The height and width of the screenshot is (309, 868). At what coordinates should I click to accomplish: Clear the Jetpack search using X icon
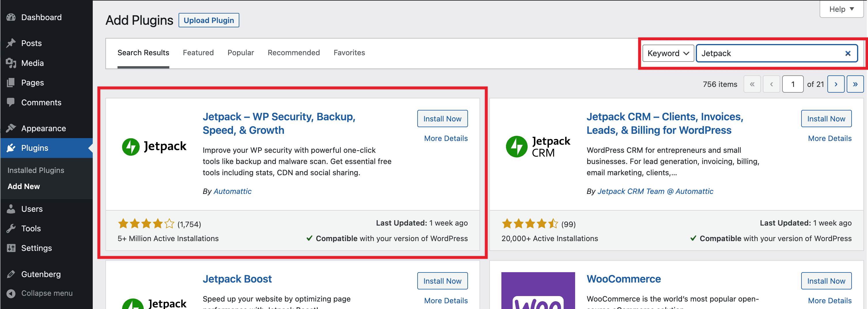848,53
